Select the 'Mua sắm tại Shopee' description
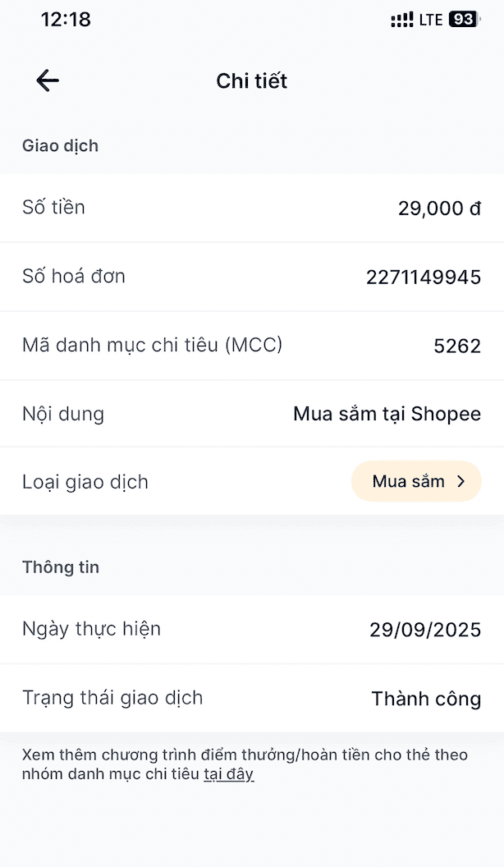 (x=387, y=414)
